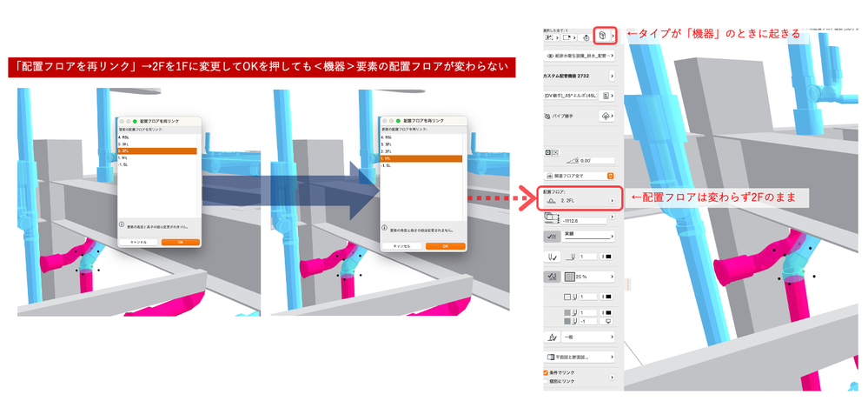
Task: Click the DV継手 45°エルボ element name field
Action: (570, 96)
